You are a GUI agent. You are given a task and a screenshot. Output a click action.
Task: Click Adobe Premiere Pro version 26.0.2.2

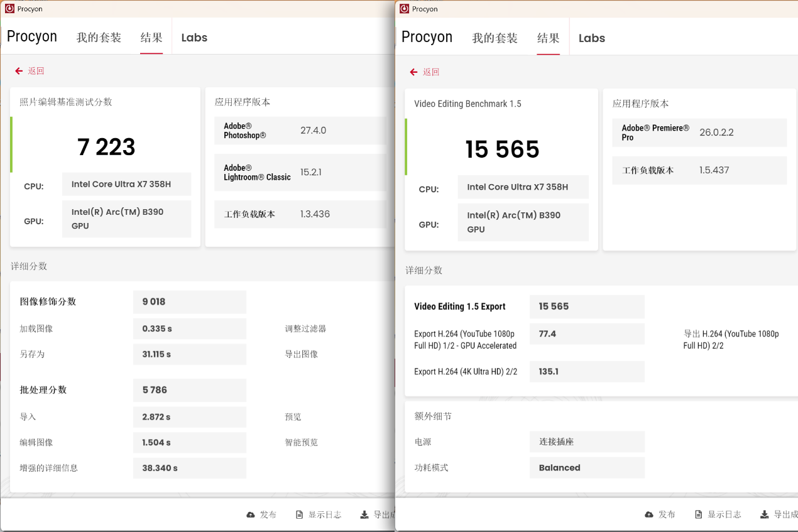[x=716, y=133]
